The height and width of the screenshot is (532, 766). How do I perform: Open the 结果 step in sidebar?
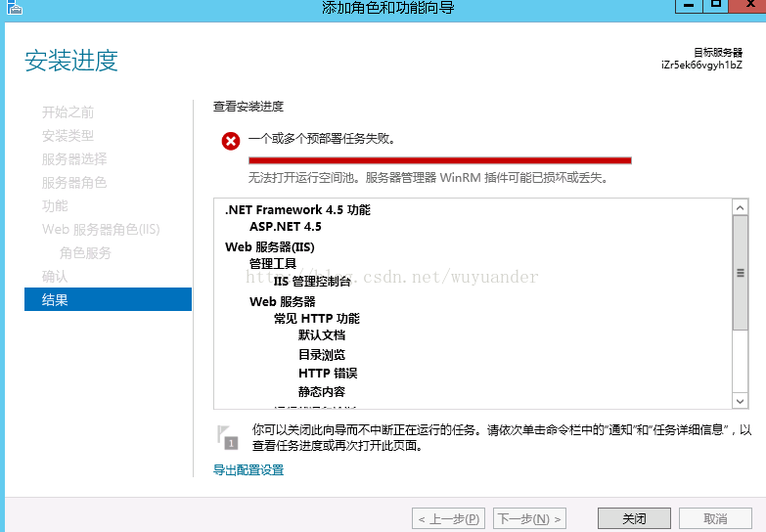click(108, 299)
